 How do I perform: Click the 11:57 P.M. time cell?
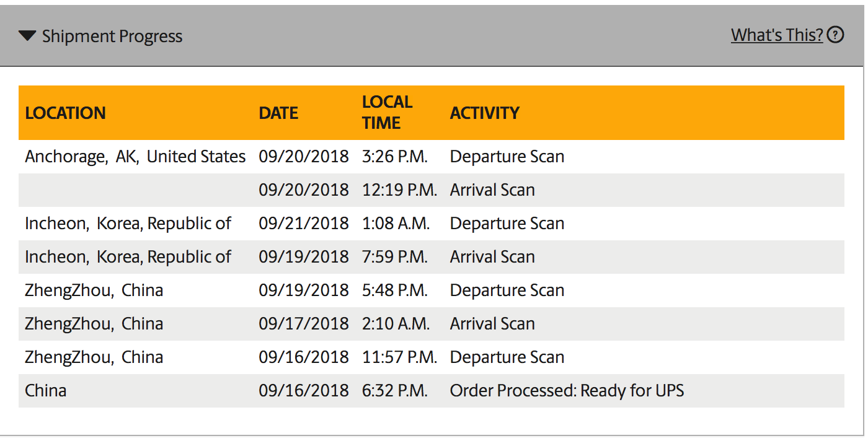[x=399, y=357]
